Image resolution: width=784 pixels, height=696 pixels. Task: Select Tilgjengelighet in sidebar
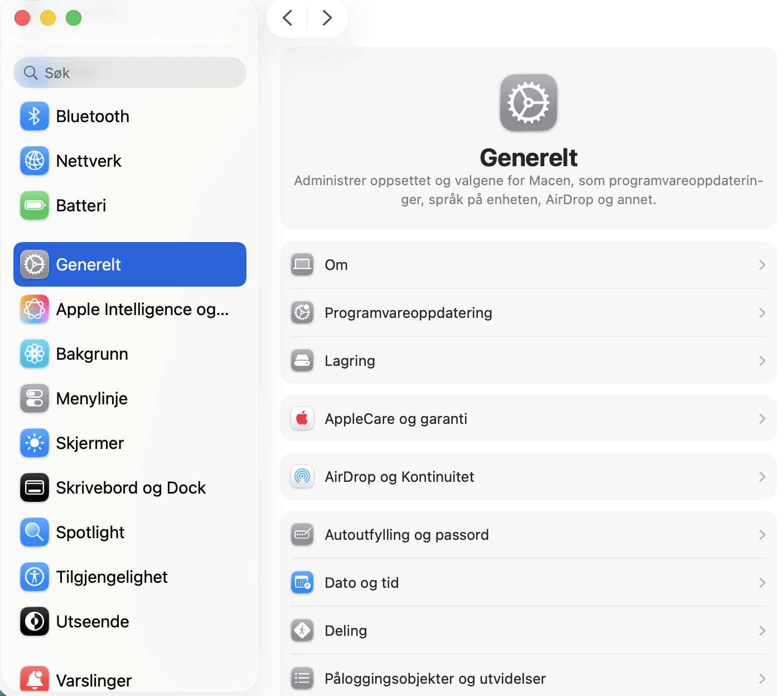pos(130,577)
